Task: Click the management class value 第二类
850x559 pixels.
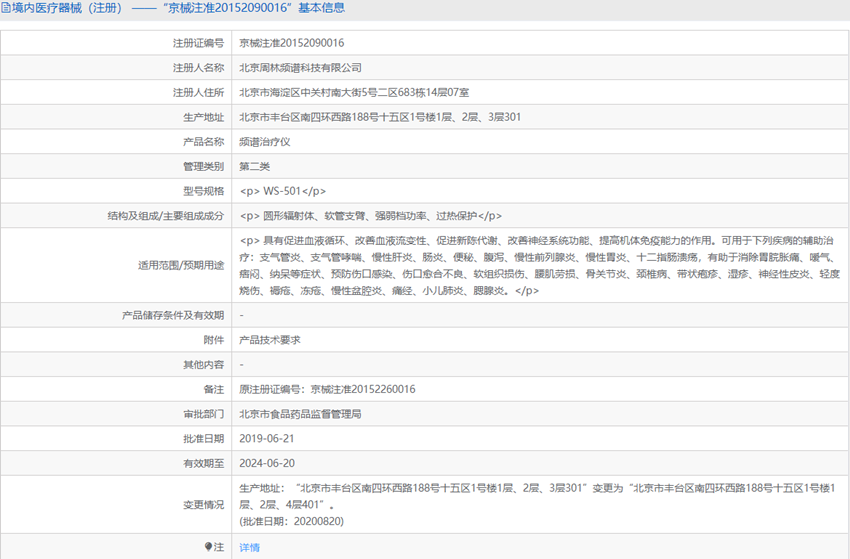Action: pyautogui.click(x=254, y=166)
